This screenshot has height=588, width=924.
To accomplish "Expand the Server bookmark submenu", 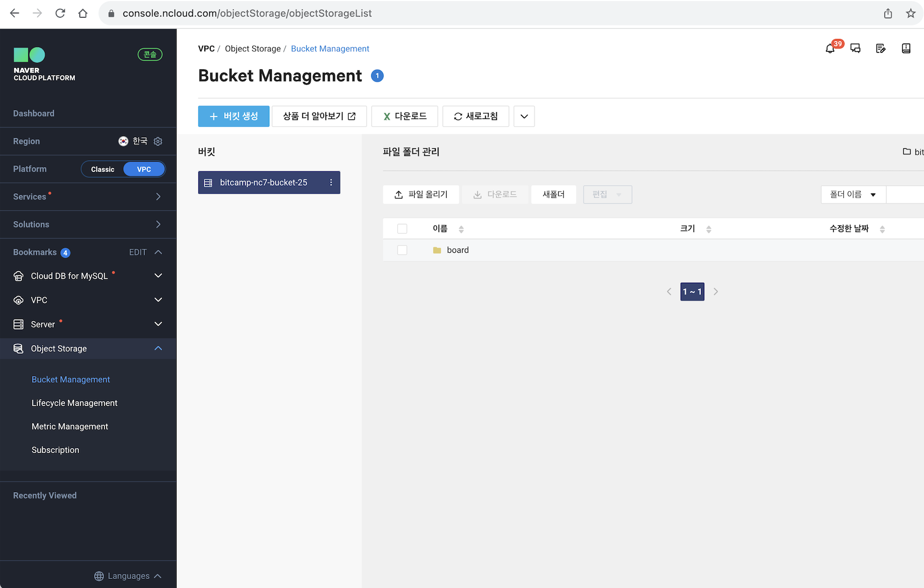I will point(158,324).
